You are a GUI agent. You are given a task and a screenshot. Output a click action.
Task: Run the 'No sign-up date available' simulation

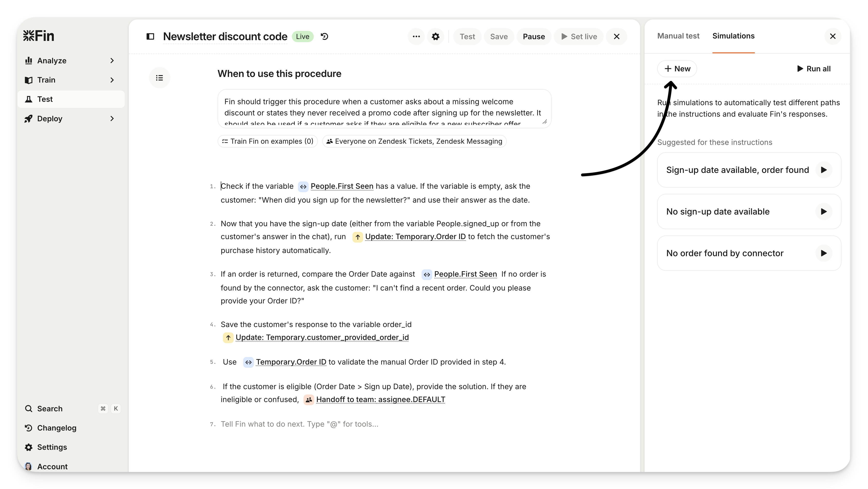point(823,212)
